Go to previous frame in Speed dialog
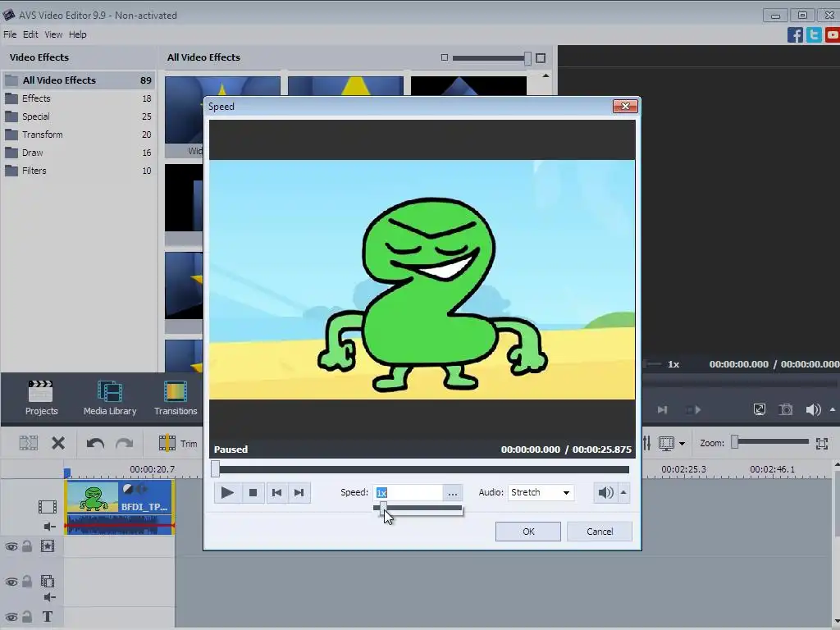Viewport: 840px width, 630px height. click(x=276, y=492)
